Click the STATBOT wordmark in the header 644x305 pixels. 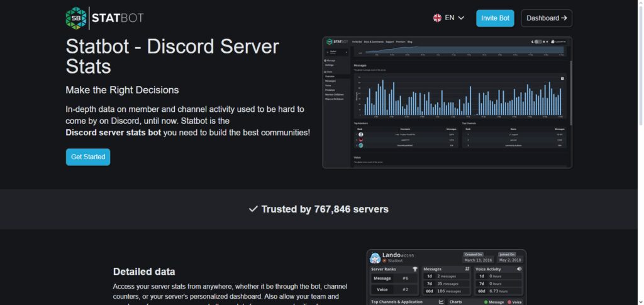tap(118, 18)
